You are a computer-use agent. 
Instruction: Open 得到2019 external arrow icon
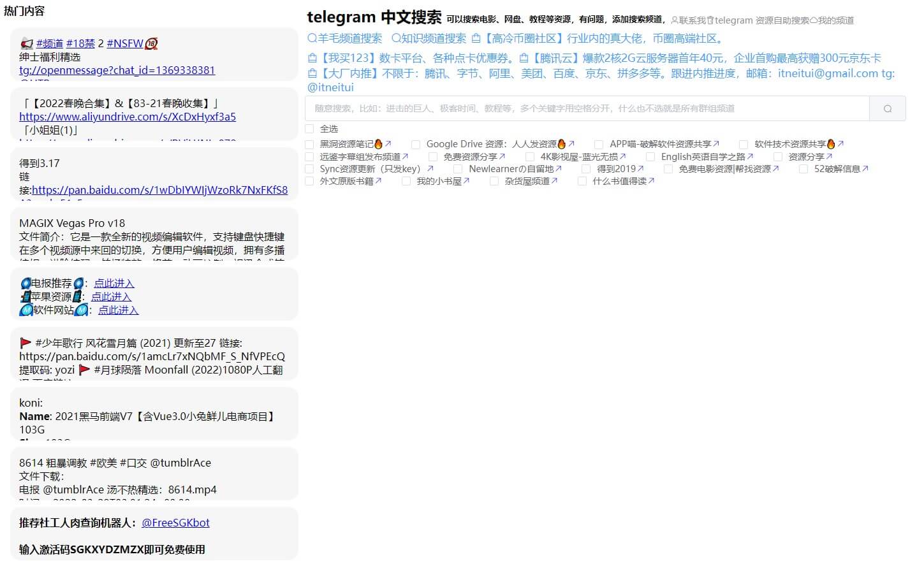640,169
